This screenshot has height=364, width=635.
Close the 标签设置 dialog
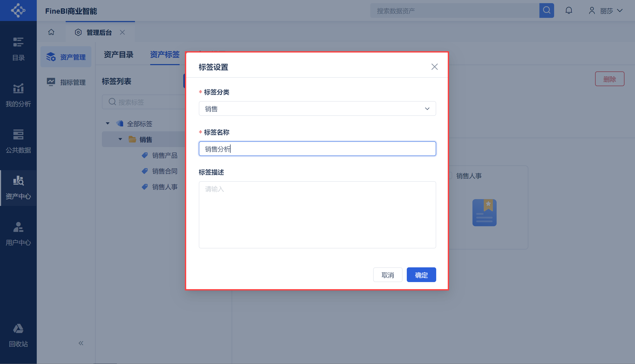[434, 67]
